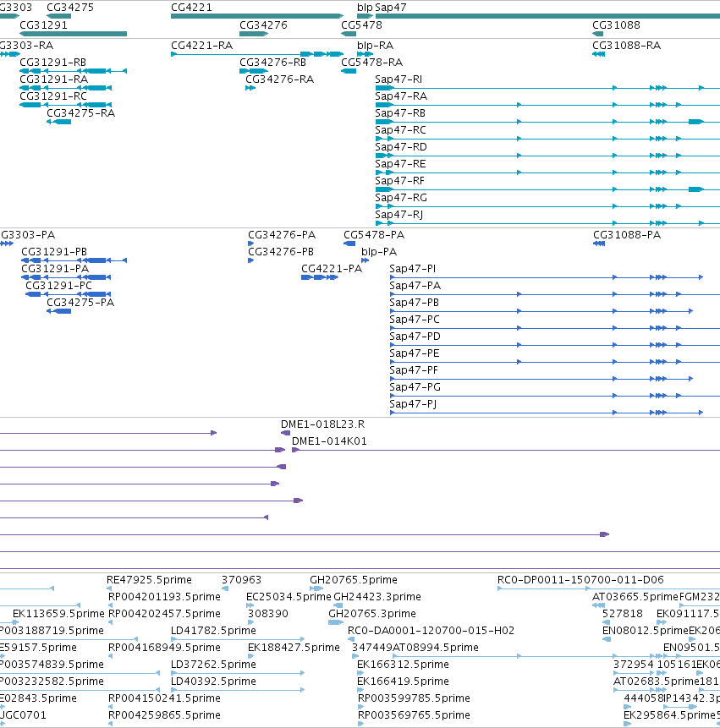Select the CG5478-PA protein

(349, 244)
